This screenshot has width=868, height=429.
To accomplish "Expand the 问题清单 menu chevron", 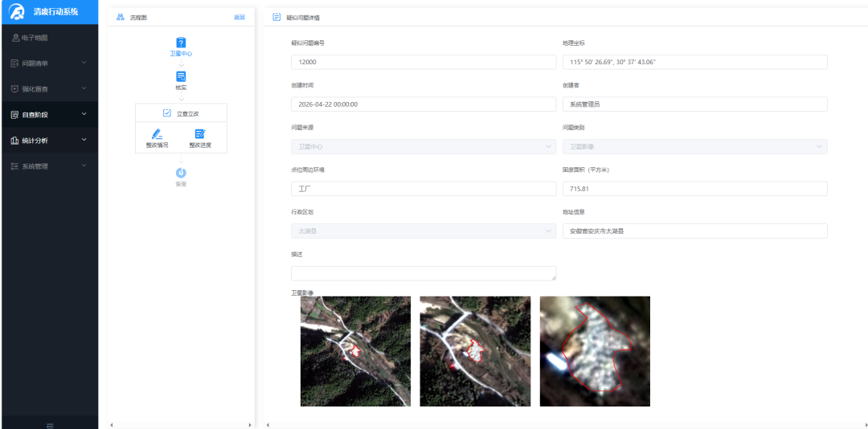I will point(84,63).
